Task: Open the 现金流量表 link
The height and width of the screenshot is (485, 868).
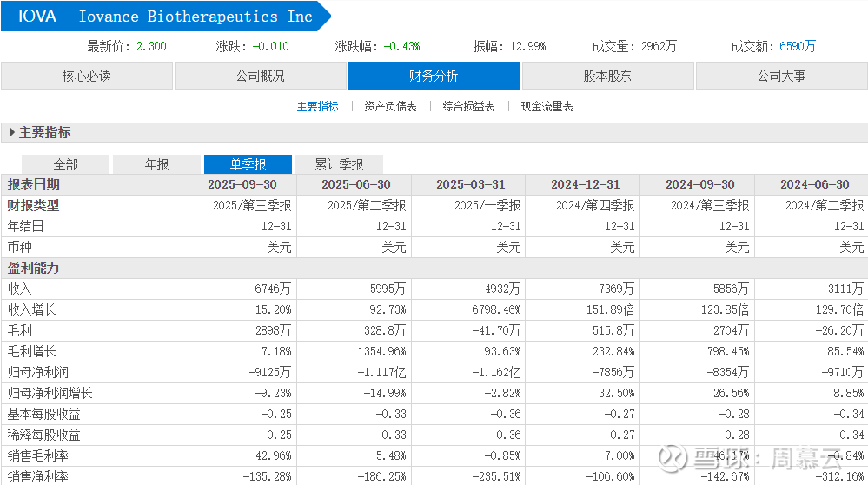Action: point(547,106)
